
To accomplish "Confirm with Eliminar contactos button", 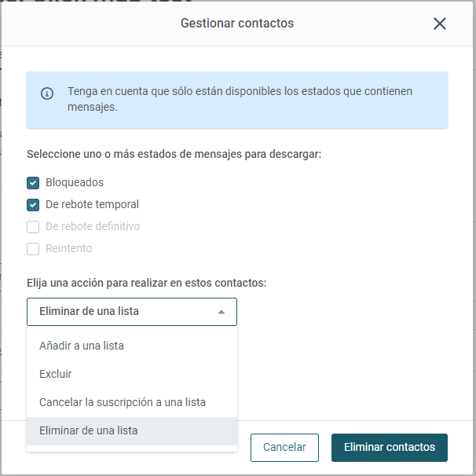I will pos(389,448).
